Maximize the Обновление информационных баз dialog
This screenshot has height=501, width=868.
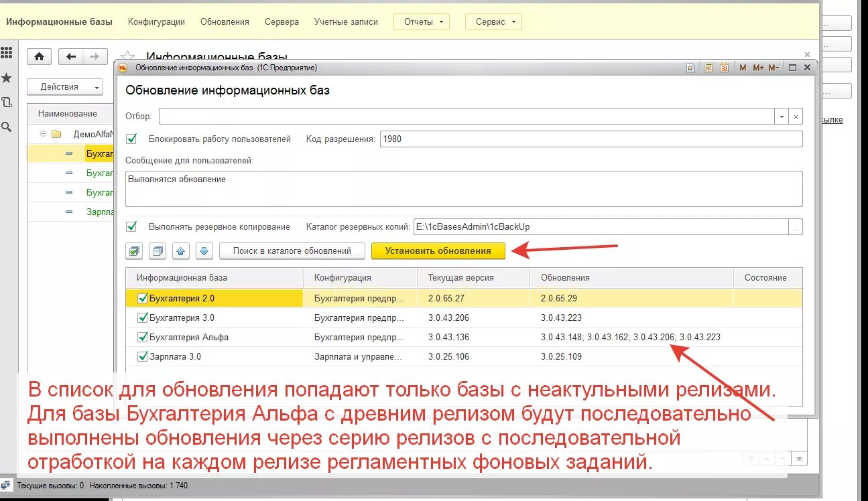point(792,68)
